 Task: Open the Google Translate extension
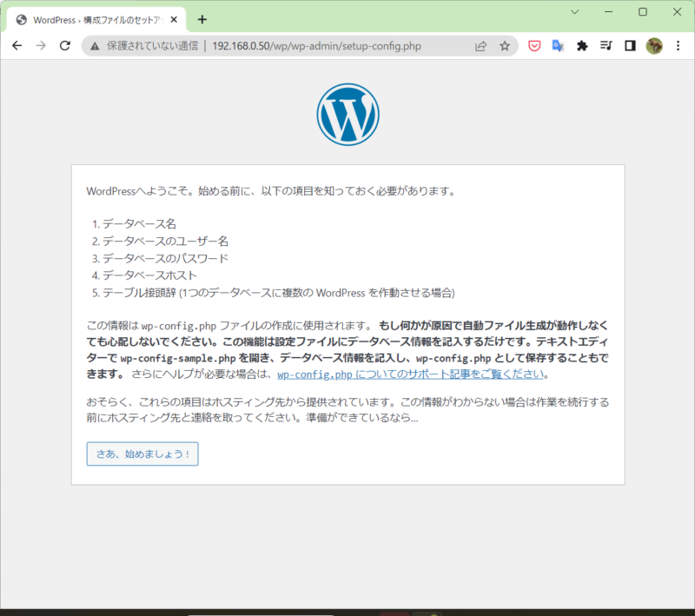pos(558,46)
